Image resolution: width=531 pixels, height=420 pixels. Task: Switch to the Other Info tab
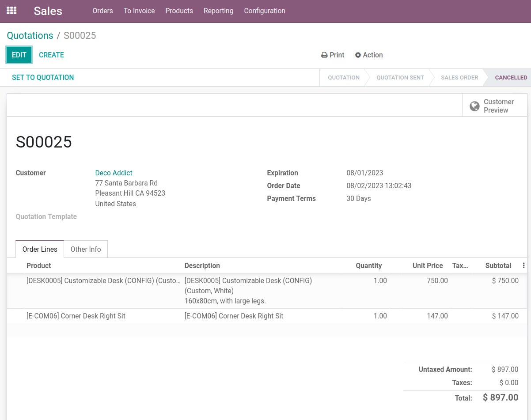(86, 249)
